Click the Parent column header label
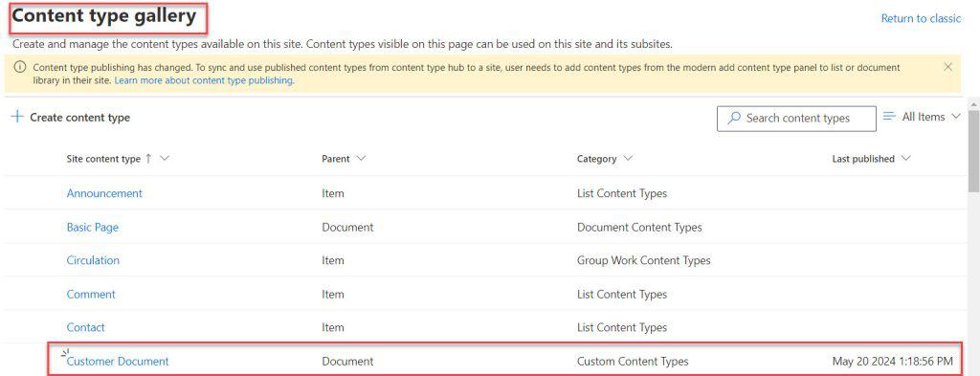Viewport: 980px width, 376px height. click(336, 159)
